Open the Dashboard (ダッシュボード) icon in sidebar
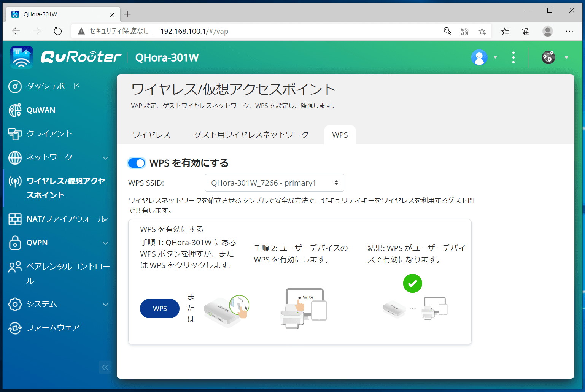This screenshot has height=392, width=585. (x=15, y=86)
